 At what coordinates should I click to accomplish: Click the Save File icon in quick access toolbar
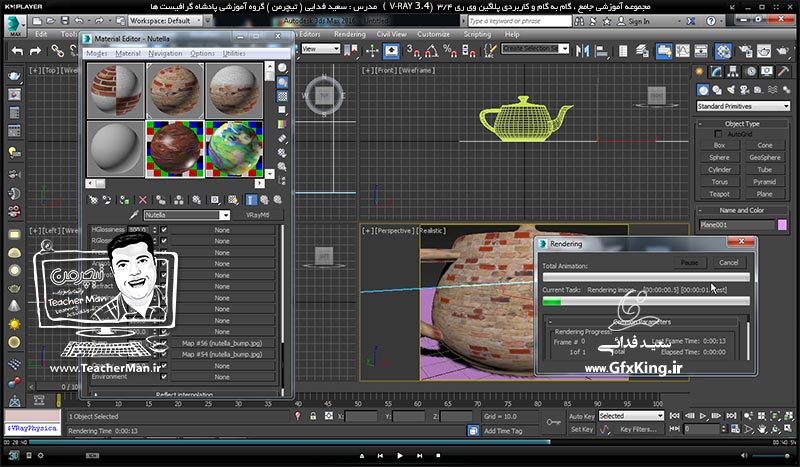pos(64,21)
